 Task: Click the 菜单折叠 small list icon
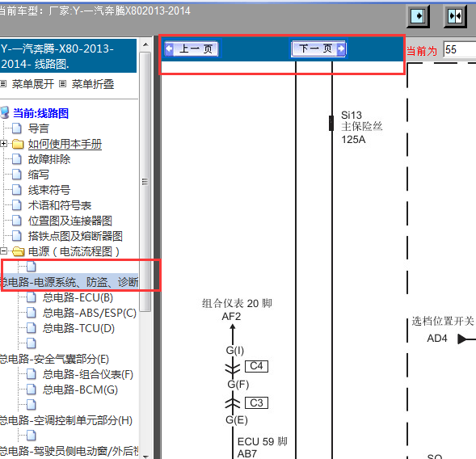62,84
